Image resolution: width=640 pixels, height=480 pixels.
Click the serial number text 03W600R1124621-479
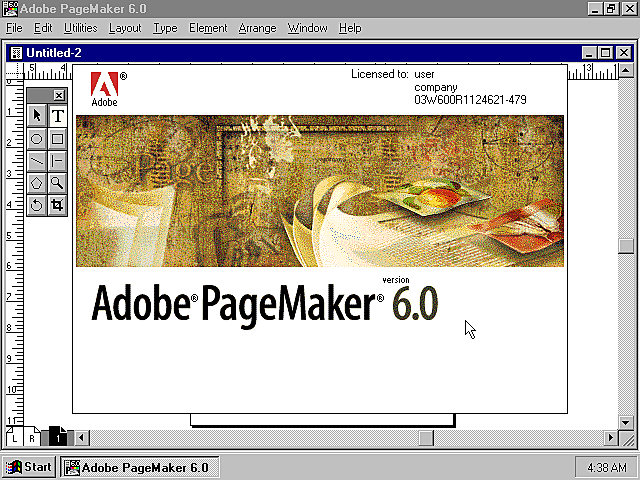coord(470,100)
